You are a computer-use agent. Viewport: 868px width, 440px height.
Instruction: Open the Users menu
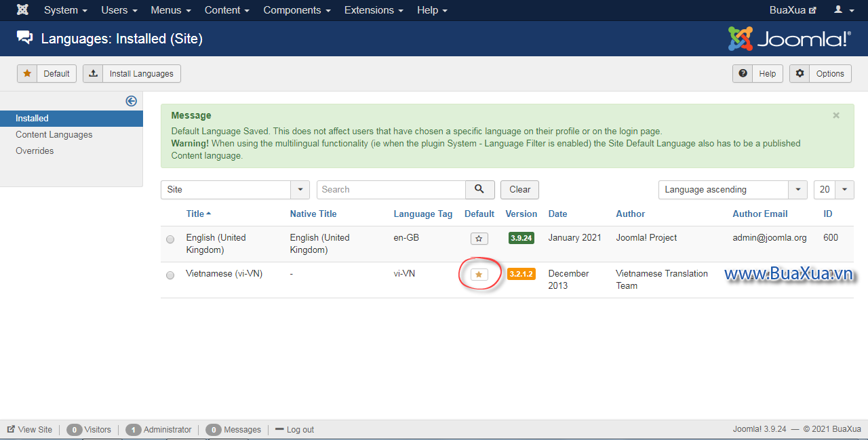click(x=119, y=10)
